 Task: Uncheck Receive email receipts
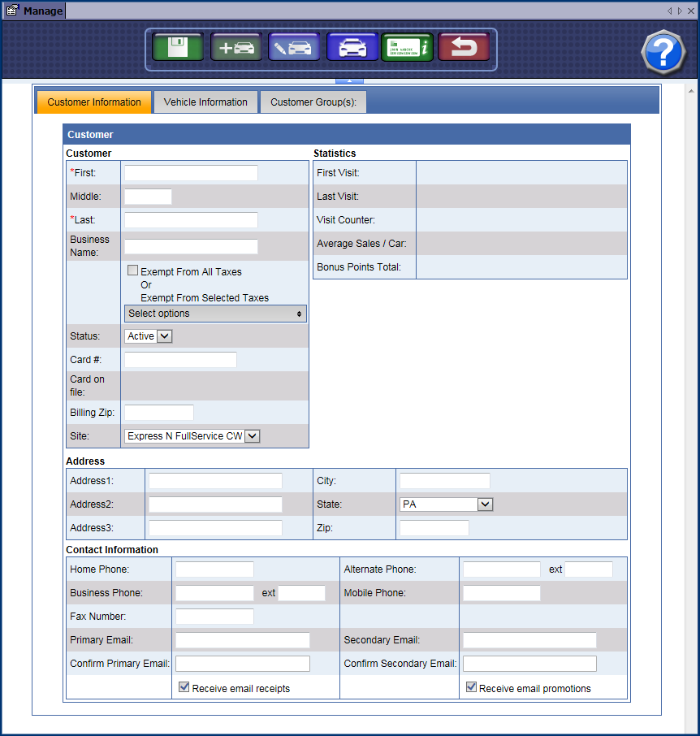pyautogui.click(x=184, y=687)
